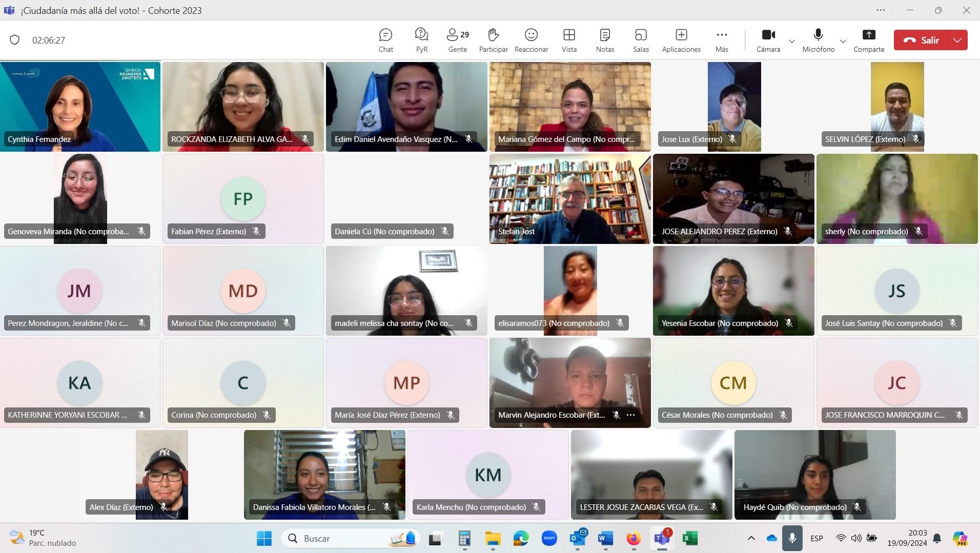Toggle the Cámara on or off
Image resolution: width=980 pixels, height=553 pixels.
pyautogui.click(x=768, y=40)
